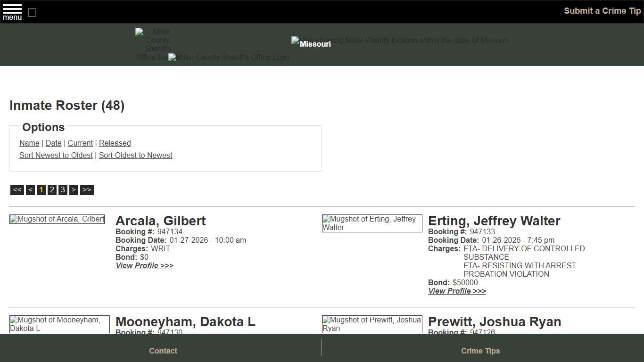Toggle the checkbox next to the menu icon
Screen dimensions: 644x362
(x=32, y=13)
